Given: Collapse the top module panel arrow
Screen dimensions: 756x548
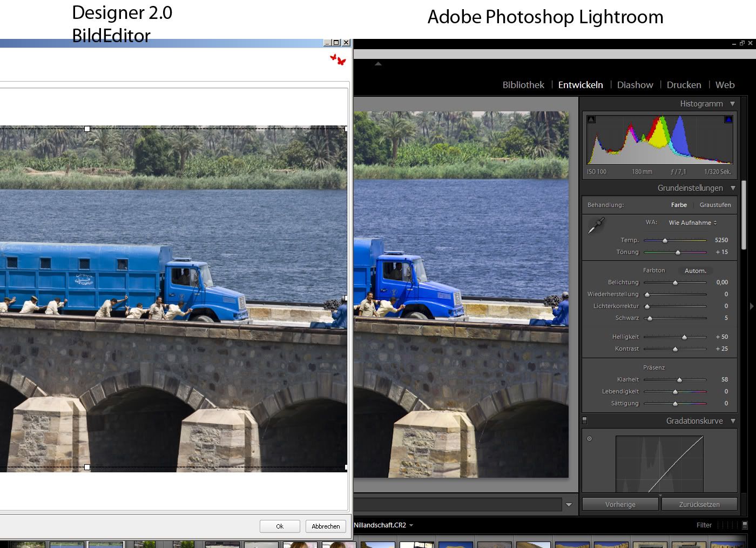Looking at the screenshot, I should click(x=378, y=64).
